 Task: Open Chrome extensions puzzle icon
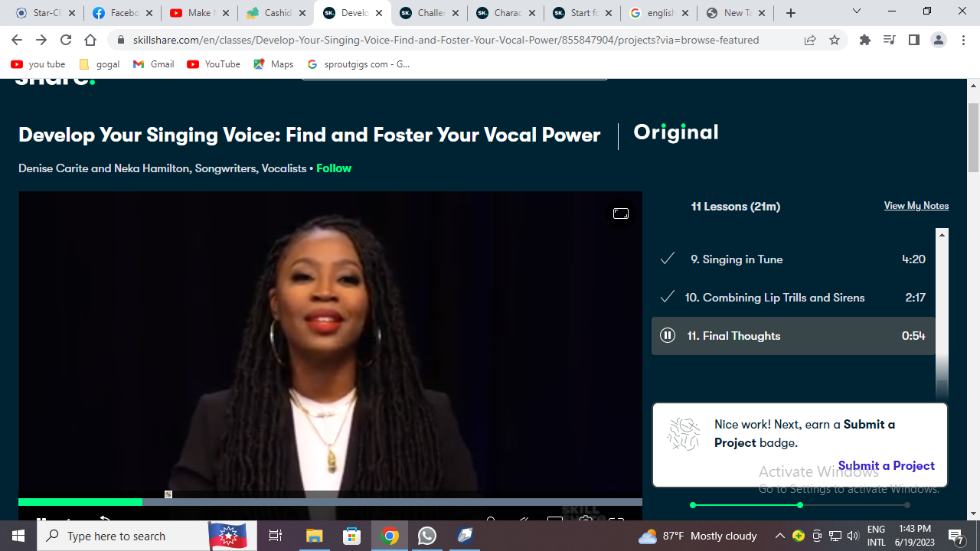tap(864, 40)
